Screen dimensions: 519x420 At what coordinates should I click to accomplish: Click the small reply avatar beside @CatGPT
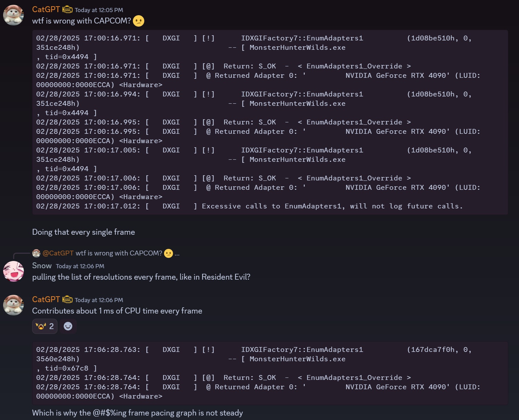pyautogui.click(x=36, y=253)
